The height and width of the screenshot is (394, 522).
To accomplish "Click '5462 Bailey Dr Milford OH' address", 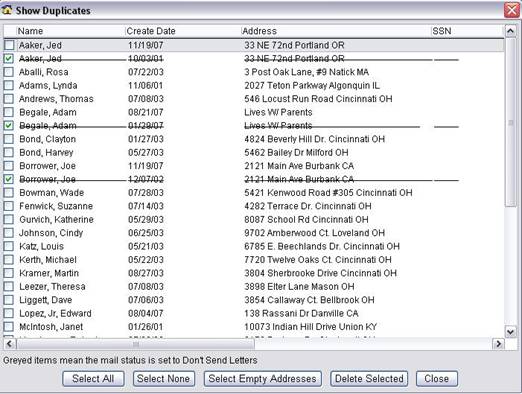I will pyautogui.click(x=296, y=152).
